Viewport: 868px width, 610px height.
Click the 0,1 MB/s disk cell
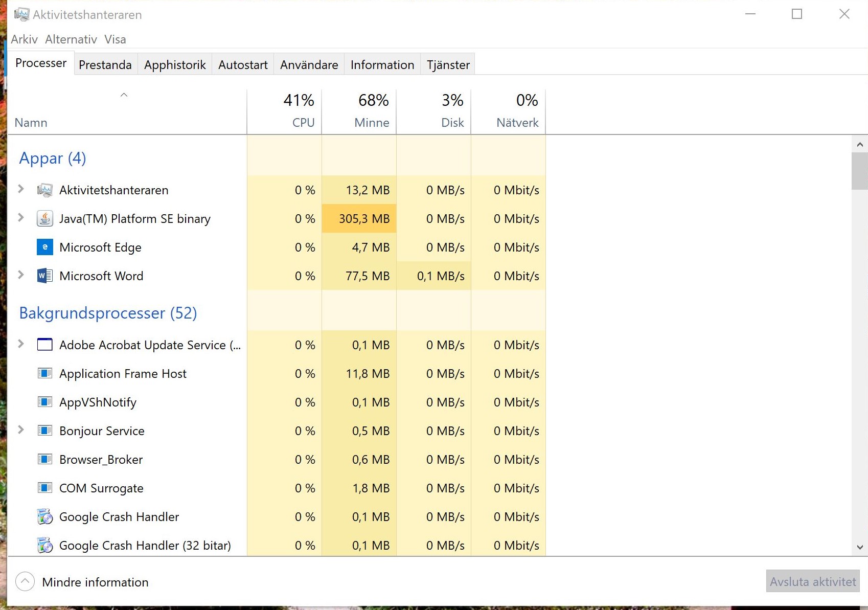[433, 276]
